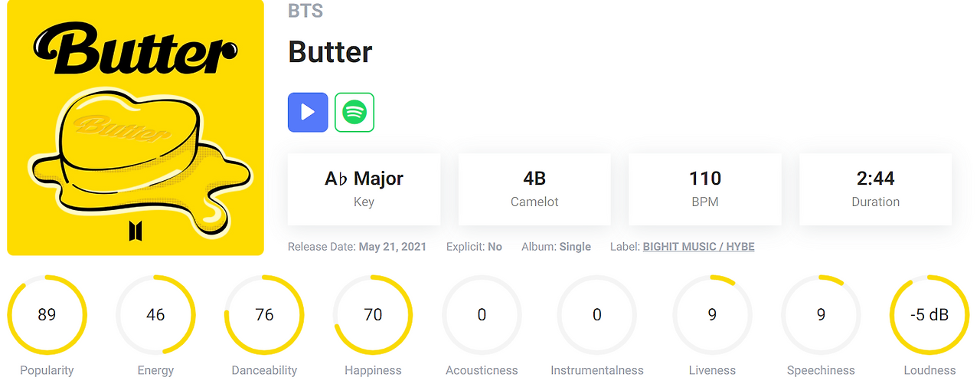Click the Danceability gauge showing 76
This screenshot has width=980, height=384.
click(x=264, y=314)
